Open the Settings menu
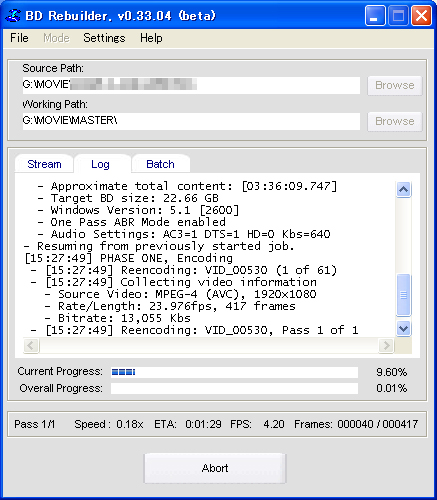This screenshot has height=500, width=437. [x=104, y=38]
